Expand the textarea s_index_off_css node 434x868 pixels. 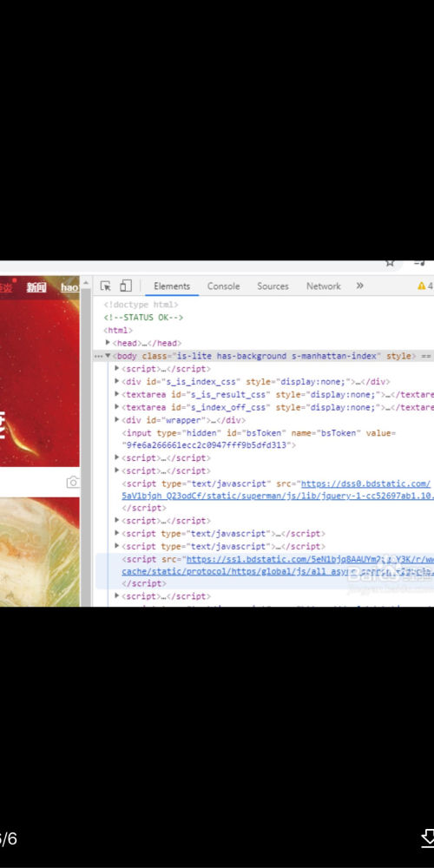point(117,406)
